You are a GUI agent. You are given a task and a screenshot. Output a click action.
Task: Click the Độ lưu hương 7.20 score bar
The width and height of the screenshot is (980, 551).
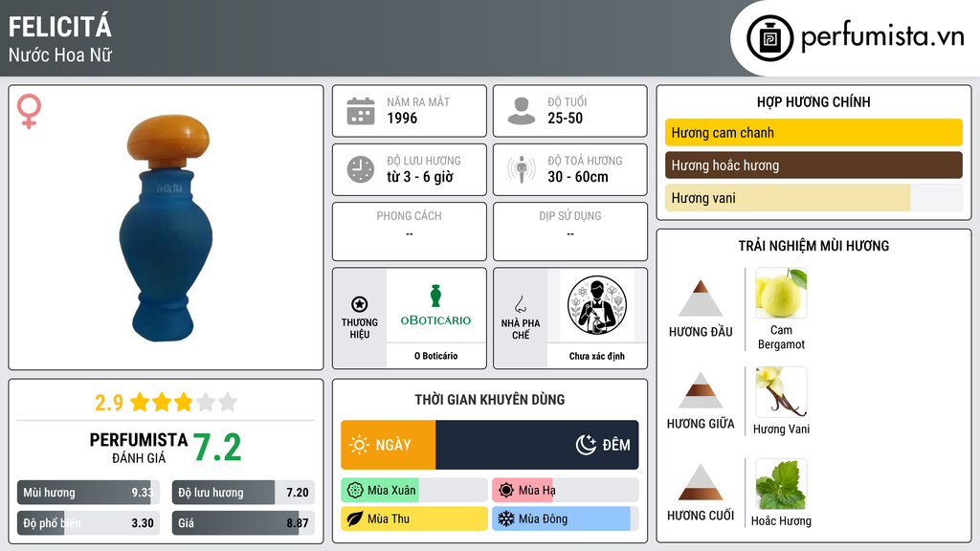pos(243,493)
